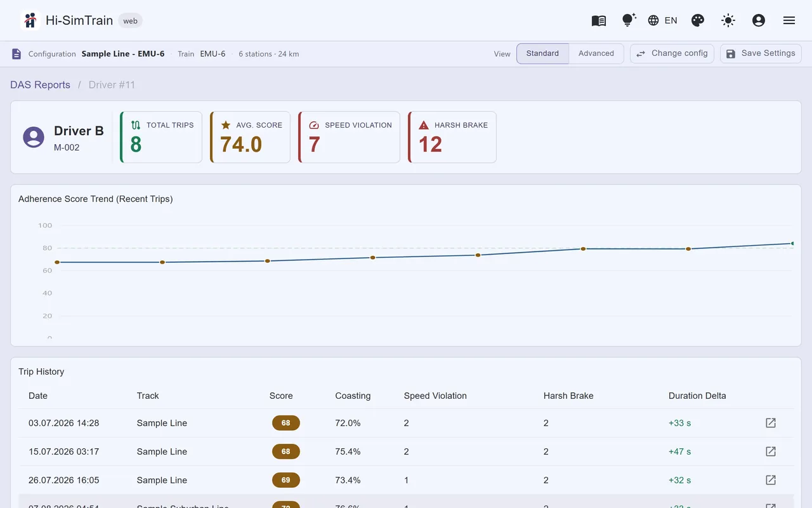Open trip details for 15.07.2026 03:17
812x508 pixels.
click(x=771, y=451)
